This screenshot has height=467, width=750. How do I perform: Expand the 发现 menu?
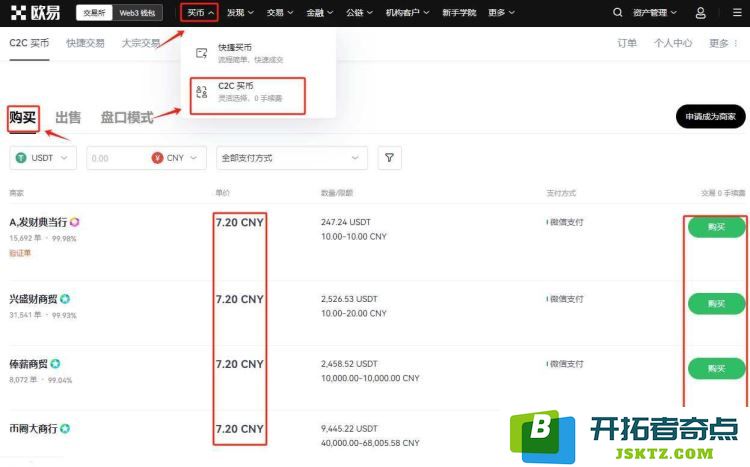pyautogui.click(x=240, y=13)
